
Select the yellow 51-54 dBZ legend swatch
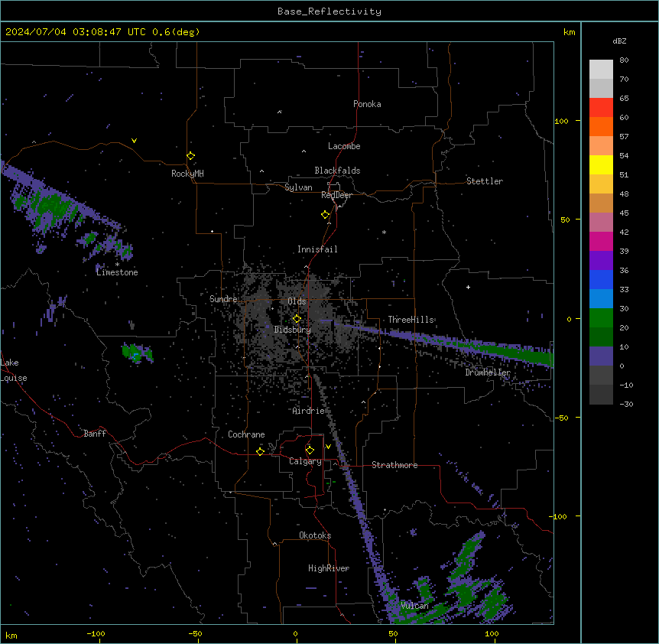(x=601, y=164)
